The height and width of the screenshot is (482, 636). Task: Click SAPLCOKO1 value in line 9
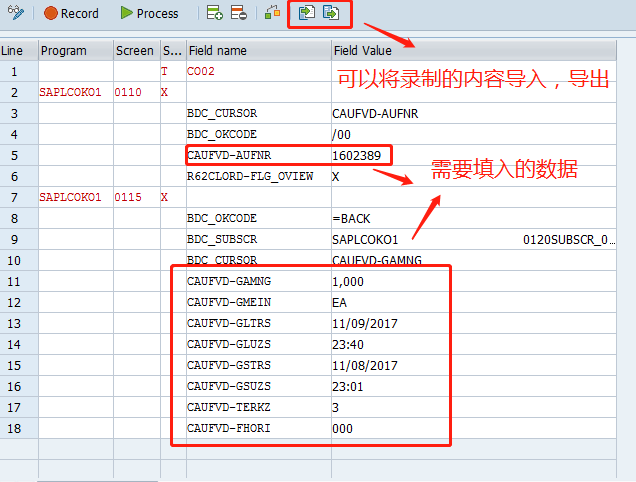[365, 240]
